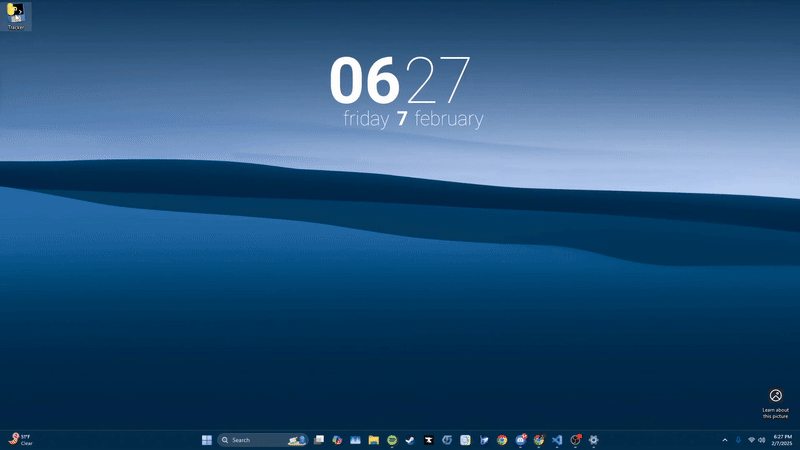Viewport: 800px width, 450px height.
Task: Open Discord from the taskbar
Action: [520, 440]
